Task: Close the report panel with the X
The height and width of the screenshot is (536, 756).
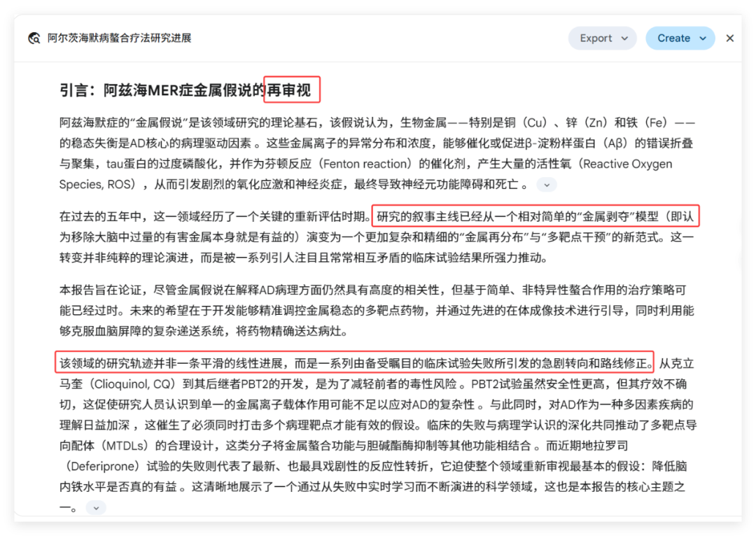Action: click(730, 38)
